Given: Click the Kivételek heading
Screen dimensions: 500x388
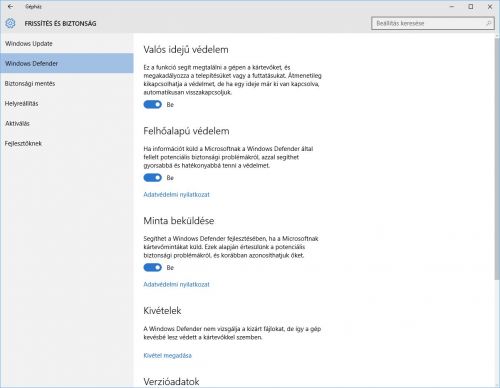Looking at the screenshot, I should click(x=162, y=311).
